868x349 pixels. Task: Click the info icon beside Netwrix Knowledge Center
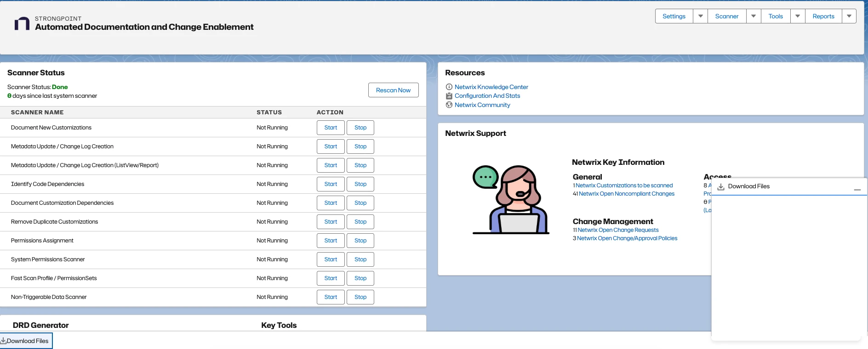pyautogui.click(x=449, y=87)
